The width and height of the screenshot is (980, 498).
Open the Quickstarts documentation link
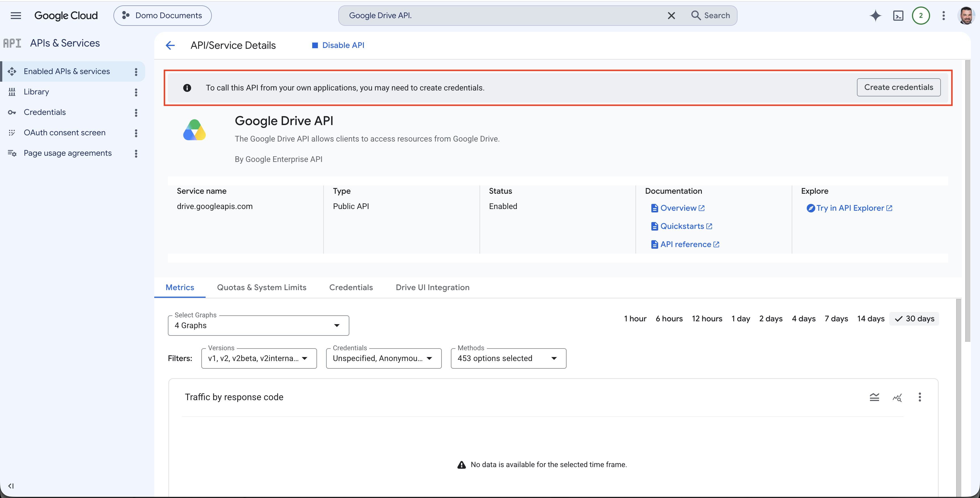click(682, 226)
